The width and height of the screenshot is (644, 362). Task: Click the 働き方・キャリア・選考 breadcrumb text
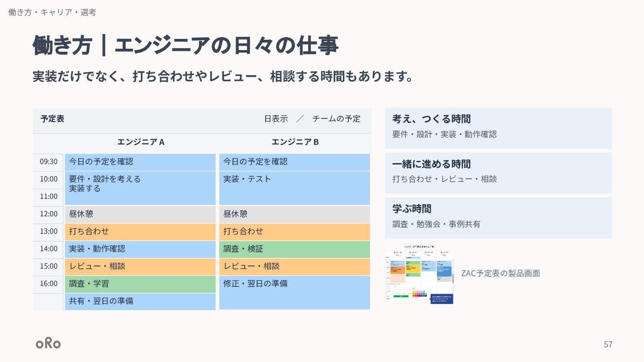point(52,13)
